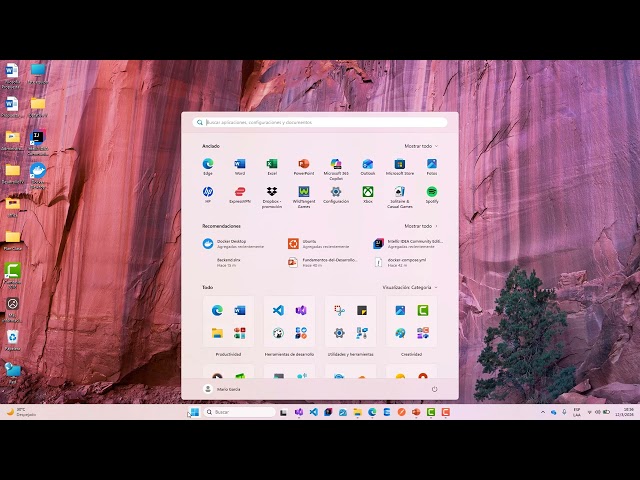
Task: Select Docker Desktop desktop shortcut
Action: (38, 176)
